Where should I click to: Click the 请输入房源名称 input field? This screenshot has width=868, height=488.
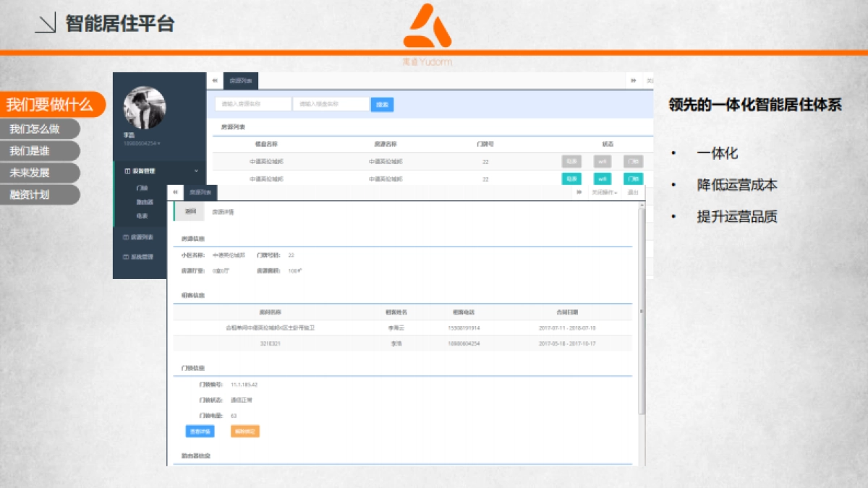point(252,104)
